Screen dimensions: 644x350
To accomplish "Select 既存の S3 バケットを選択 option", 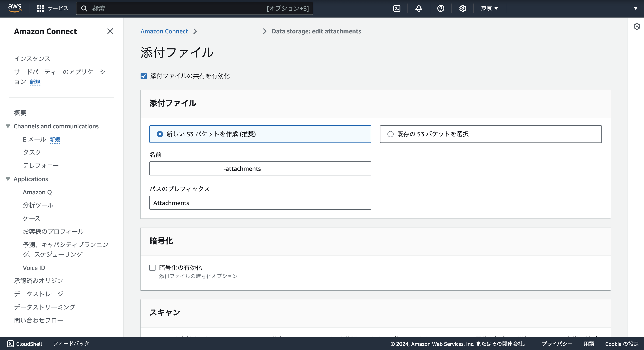I will (x=390, y=134).
